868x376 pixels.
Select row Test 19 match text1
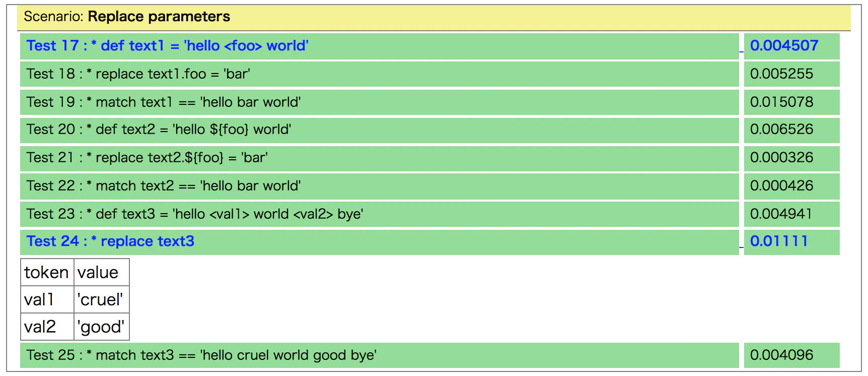380,102
